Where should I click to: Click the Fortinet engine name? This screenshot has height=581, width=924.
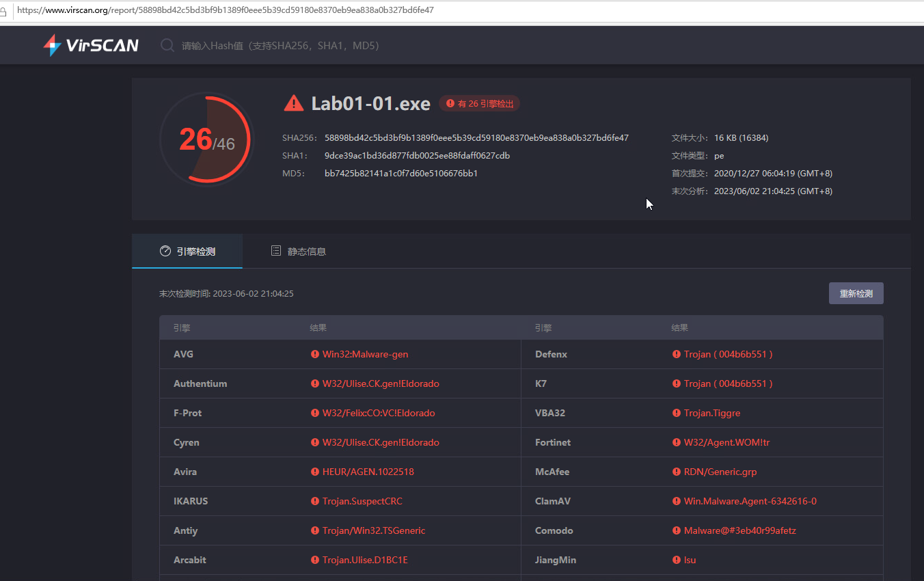(553, 442)
